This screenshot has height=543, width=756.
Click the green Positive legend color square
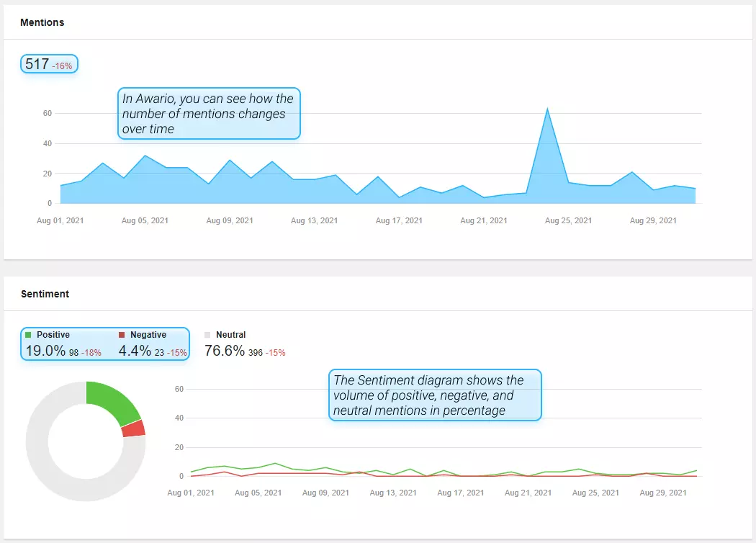click(x=28, y=335)
